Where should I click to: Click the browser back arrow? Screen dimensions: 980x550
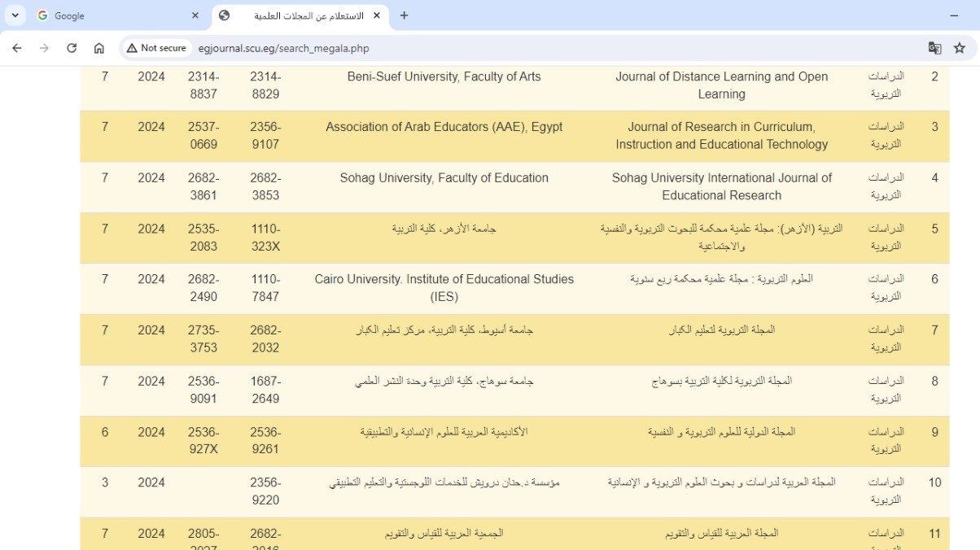(x=17, y=48)
